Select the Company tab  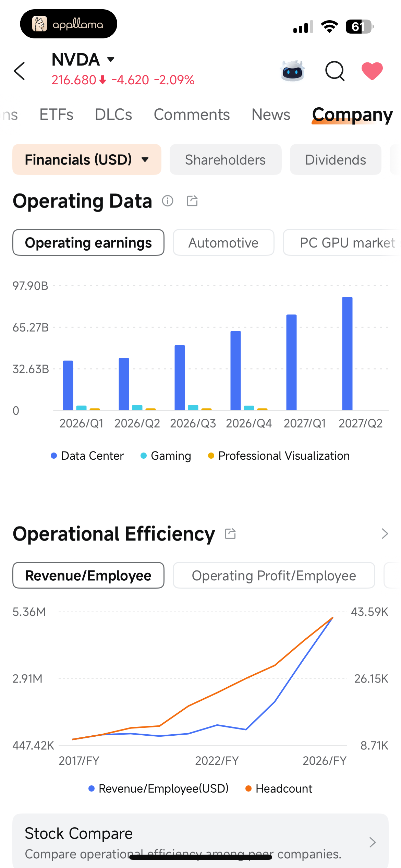point(352,115)
